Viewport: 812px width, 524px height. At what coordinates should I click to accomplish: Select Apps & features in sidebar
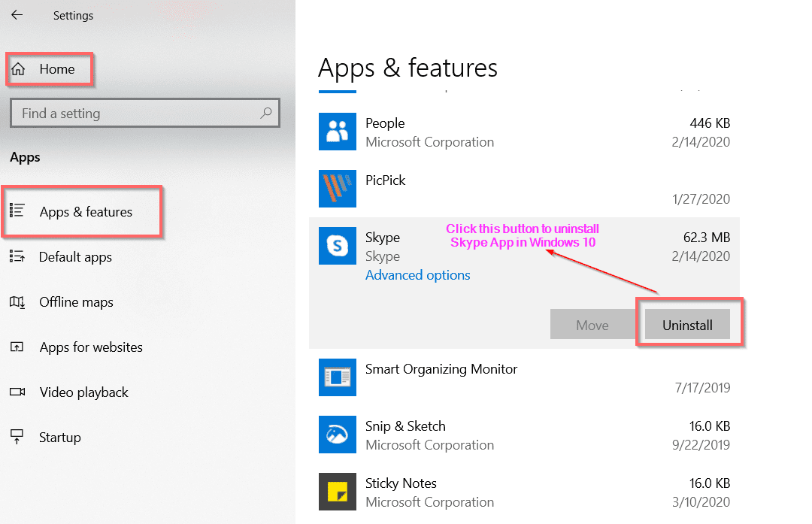[85, 212]
